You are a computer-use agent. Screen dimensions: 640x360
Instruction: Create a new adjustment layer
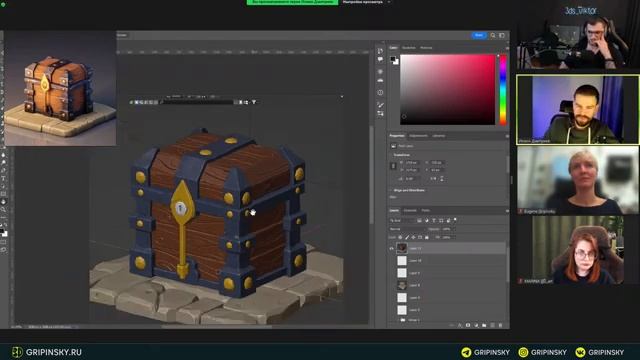[476, 325]
